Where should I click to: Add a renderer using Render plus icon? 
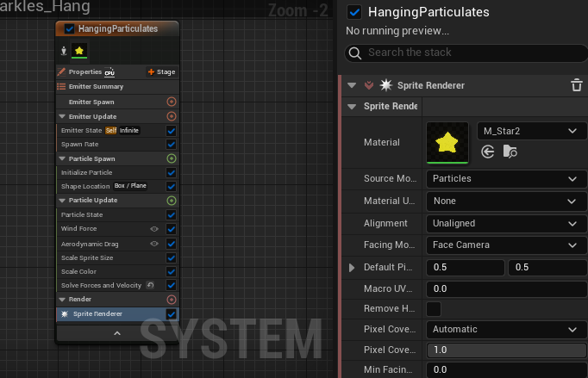point(171,300)
